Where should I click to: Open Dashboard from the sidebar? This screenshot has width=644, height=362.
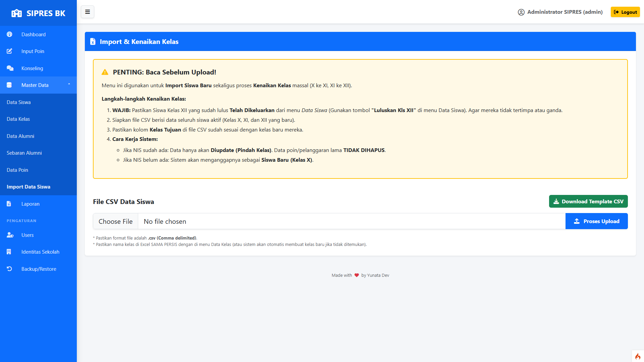point(33,35)
